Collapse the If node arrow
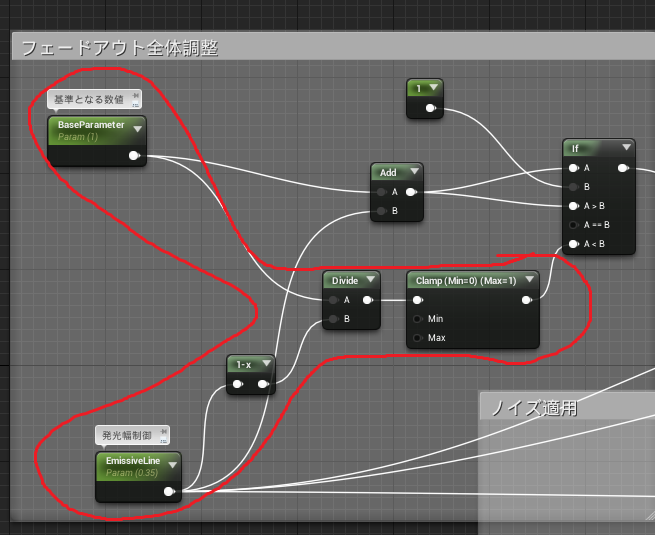The height and width of the screenshot is (535, 655). pyautogui.click(x=626, y=147)
